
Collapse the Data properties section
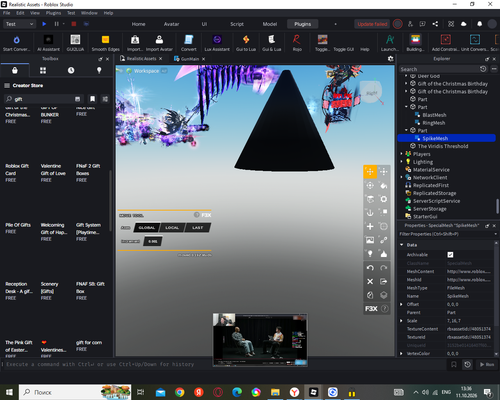(x=402, y=245)
